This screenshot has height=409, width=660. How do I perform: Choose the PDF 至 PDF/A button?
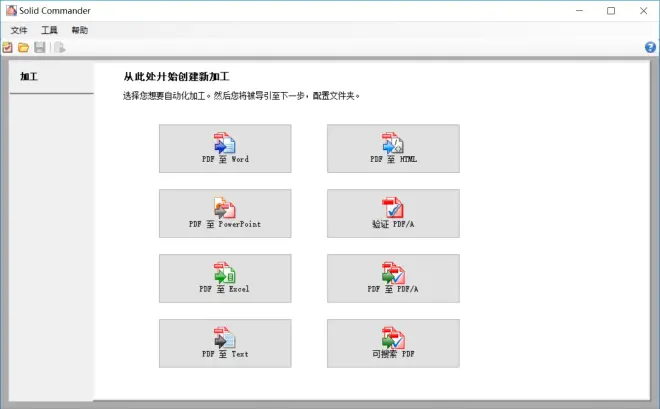click(393, 278)
